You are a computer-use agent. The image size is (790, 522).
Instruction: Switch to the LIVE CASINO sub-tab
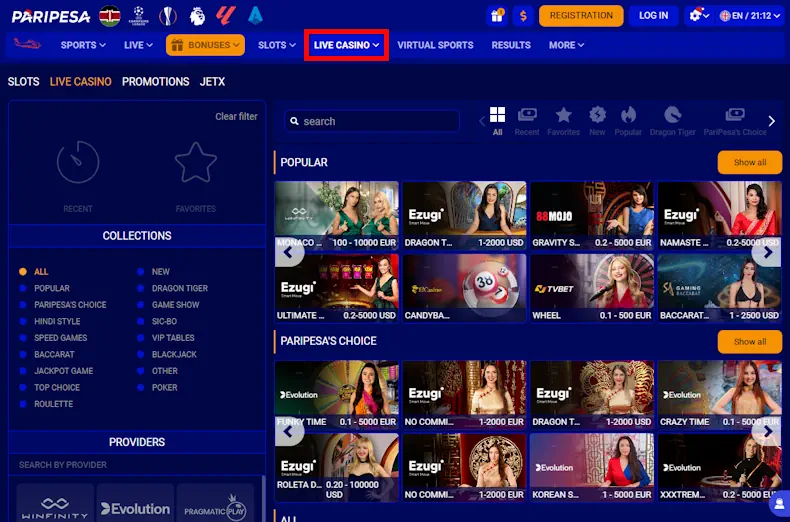81,82
